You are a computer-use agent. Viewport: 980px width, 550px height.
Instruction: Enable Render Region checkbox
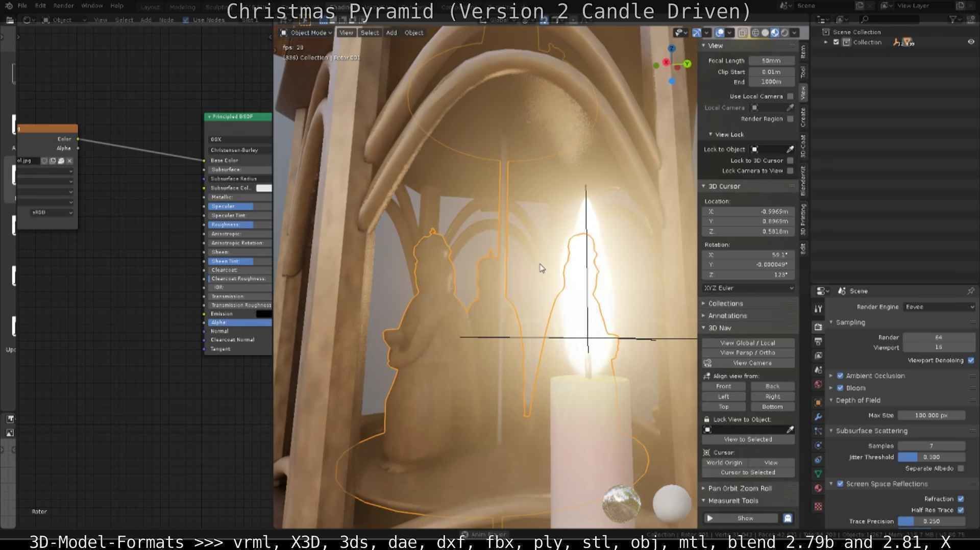click(790, 119)
